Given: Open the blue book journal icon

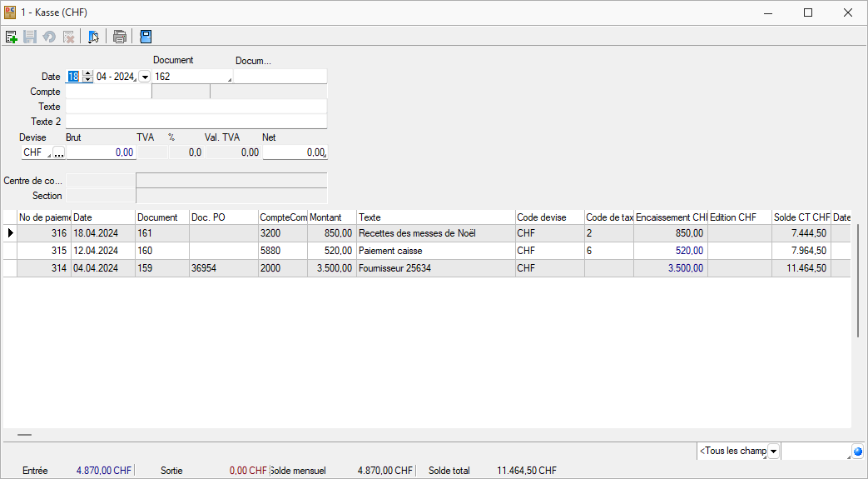Looking at the screenshot, I should 146,37.
